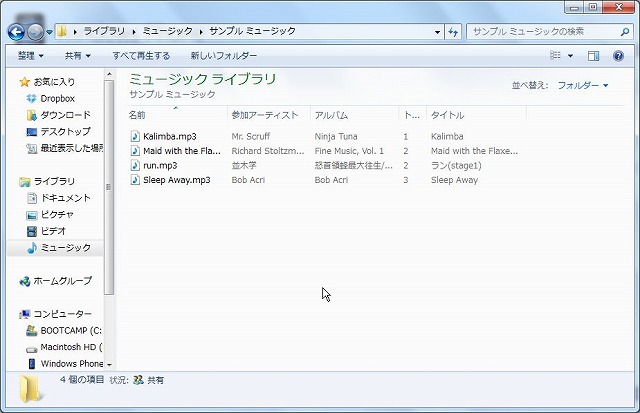Sort by タイトル column header

point(447,115)
